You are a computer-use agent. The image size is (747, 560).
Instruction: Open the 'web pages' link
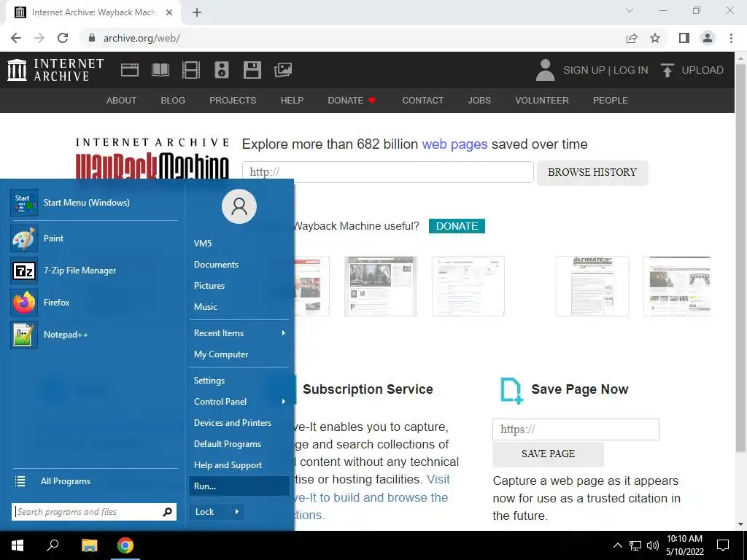point(454,144)
